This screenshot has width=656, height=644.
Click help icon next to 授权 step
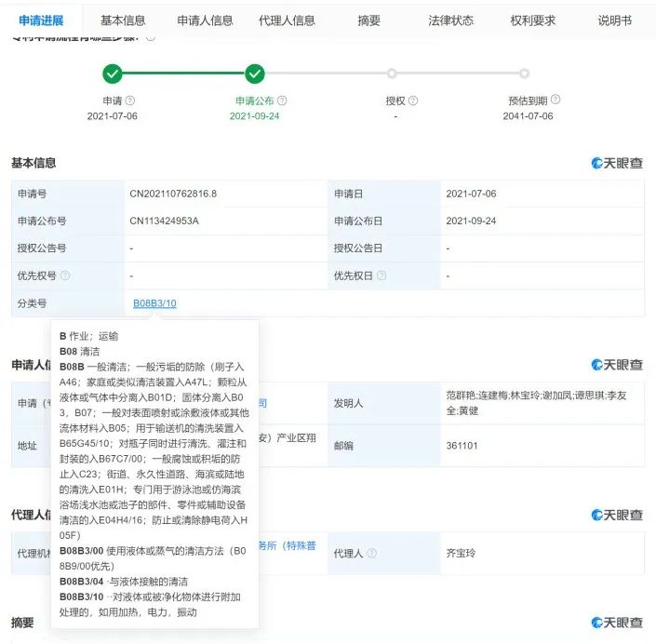coord(413,101)
